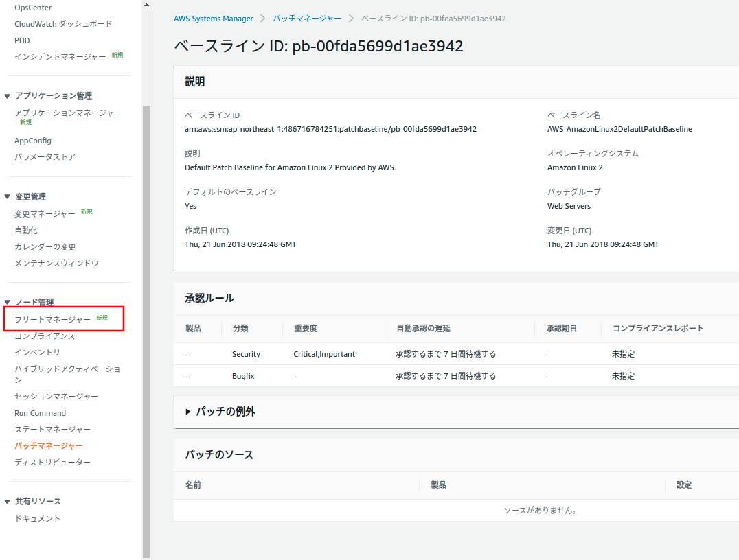The height and width of the screenshot is (560, 739).
Task: Click the baseline ARN text
Action: click(x=330, y=129)
